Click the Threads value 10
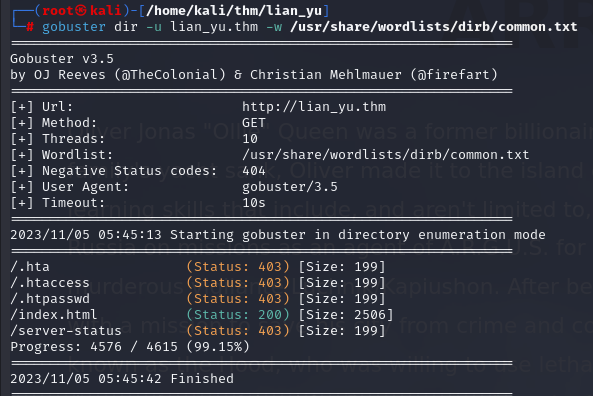Screen dimensions: 593x396 pyautogui.click(x=250, y=139)
